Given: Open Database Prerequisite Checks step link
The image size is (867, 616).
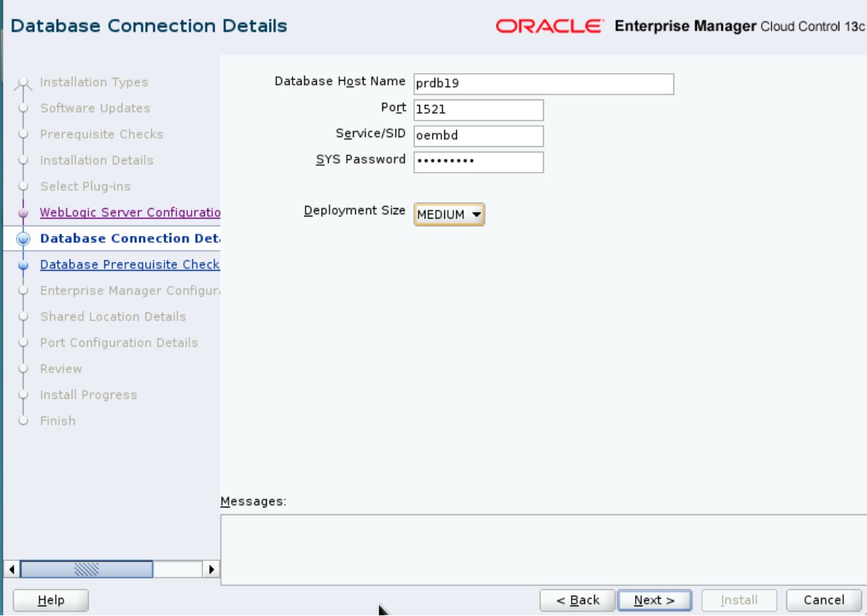Looking at the screenshot, I should point(130,264).
